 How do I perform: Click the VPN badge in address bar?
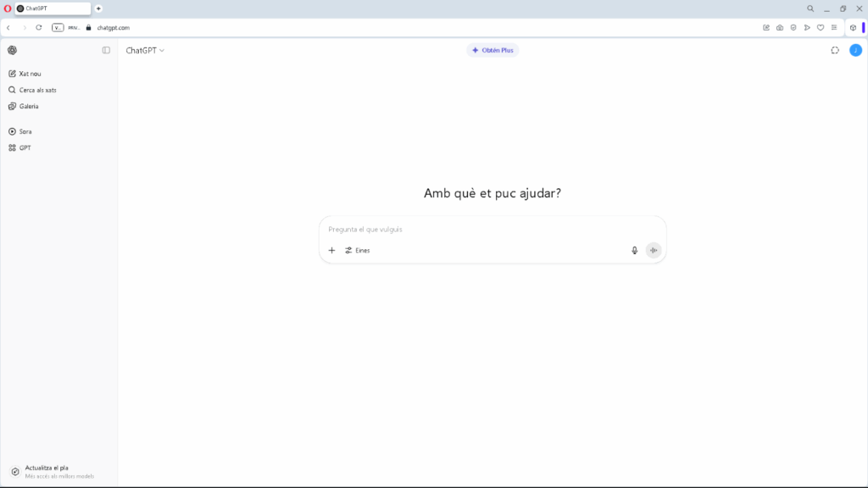click(58, 28)
